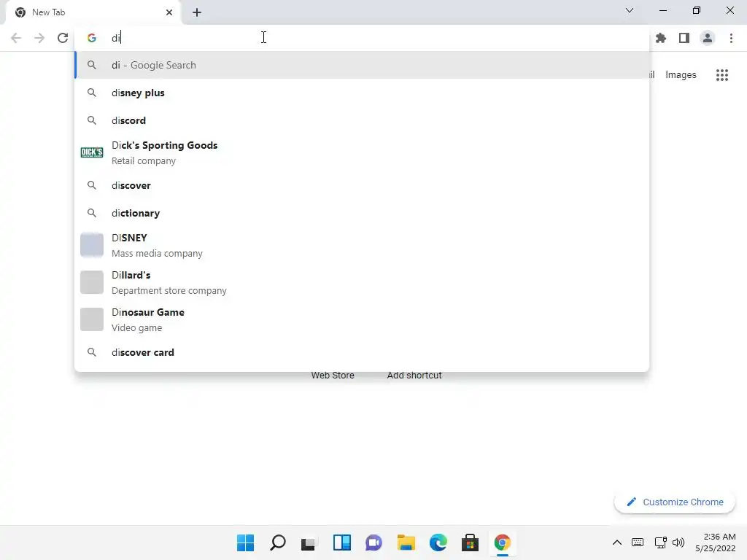Choose the 'dictionary' suggestion
This screenshot has width=747, height=560.
362,213
